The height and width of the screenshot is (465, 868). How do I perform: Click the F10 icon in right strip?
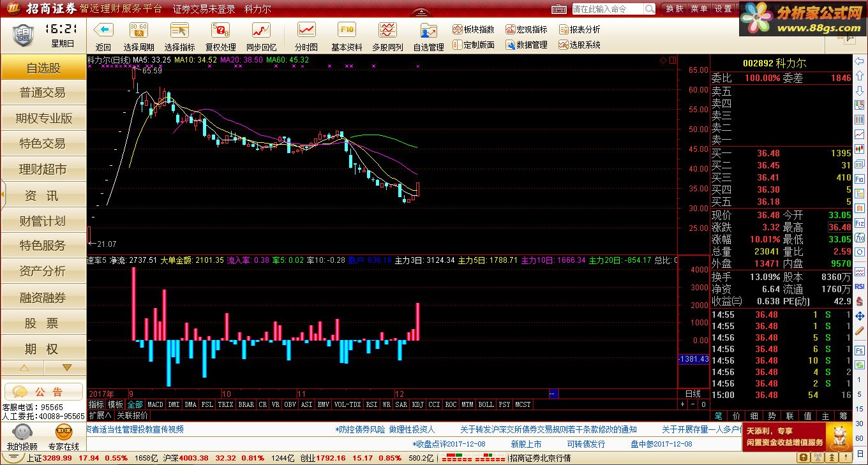click(860, 180)
